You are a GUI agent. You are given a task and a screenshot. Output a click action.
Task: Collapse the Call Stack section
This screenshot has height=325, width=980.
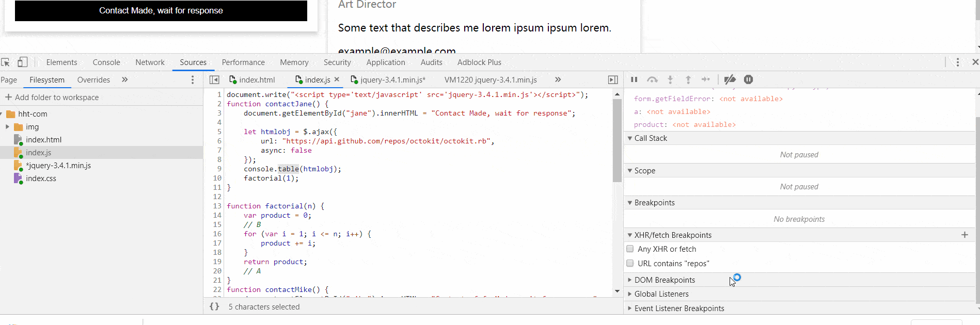tap(630, 138)
